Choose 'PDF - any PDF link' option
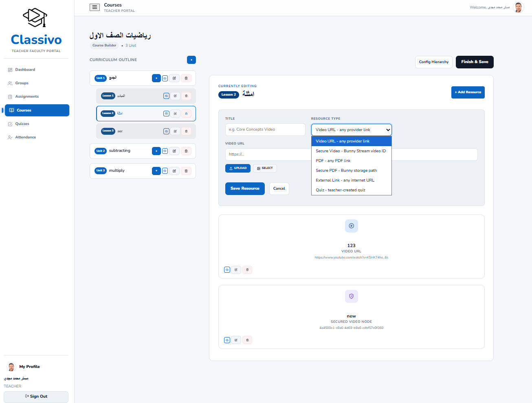This screenshot has width=532, height=403. [352, 161]
